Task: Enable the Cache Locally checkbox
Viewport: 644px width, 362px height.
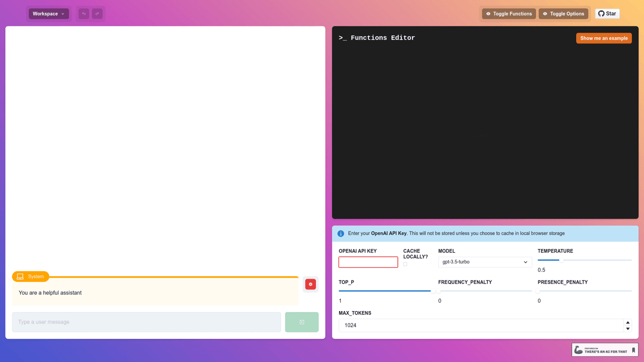Action: (x=405, y=264)
